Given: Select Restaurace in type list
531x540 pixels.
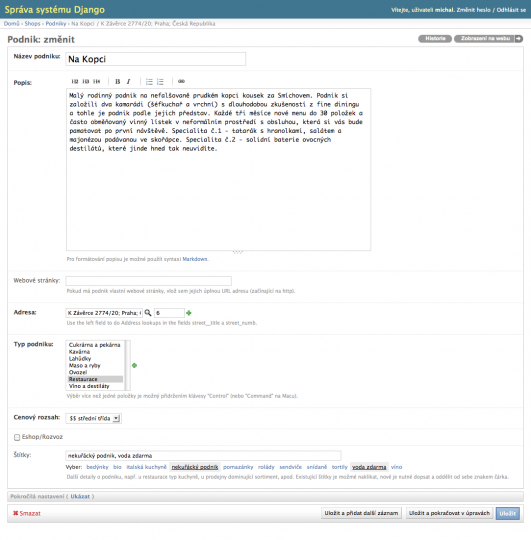Looking at the screenshot, I should [x=95, y=379].
